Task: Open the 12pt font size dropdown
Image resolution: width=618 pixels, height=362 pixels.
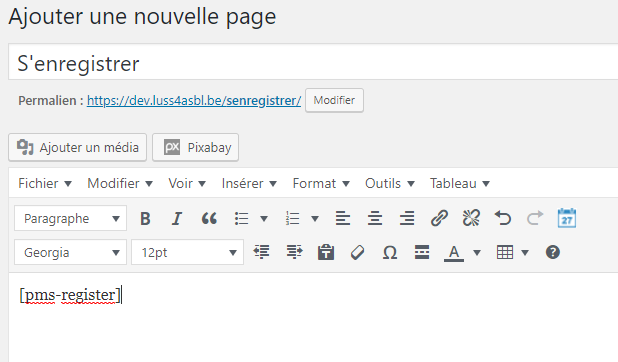Action: pos(188,252)
